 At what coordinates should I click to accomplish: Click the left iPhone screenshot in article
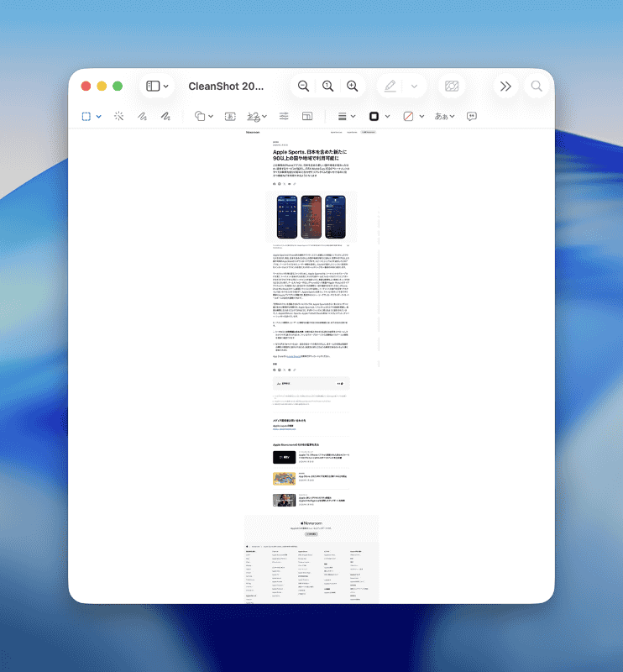coord(287,217)
